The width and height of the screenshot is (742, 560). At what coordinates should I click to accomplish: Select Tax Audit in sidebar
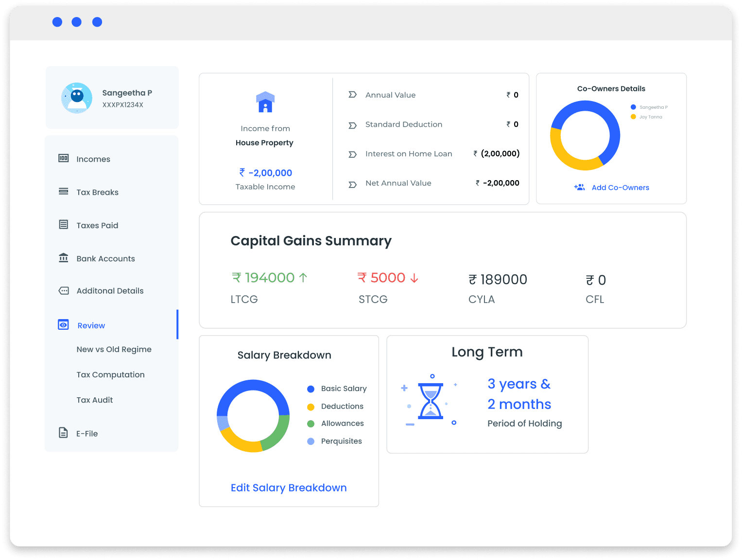[94, 400]
